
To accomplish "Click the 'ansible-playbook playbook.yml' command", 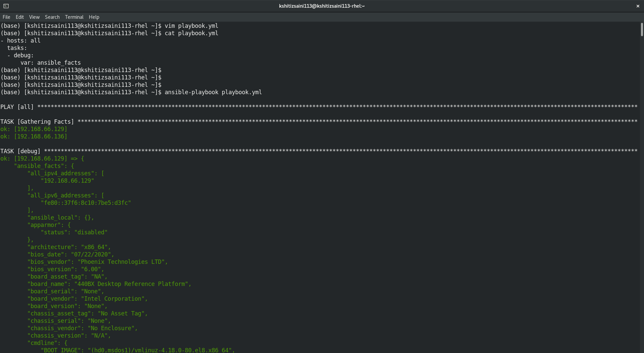I will click(213, 92).
